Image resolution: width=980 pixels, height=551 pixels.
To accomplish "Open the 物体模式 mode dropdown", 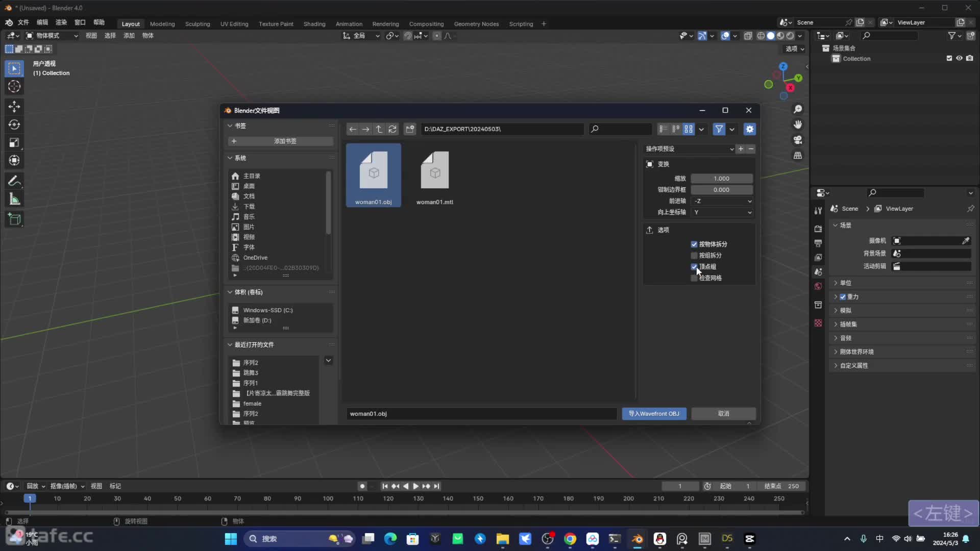I will click(52, 36).
